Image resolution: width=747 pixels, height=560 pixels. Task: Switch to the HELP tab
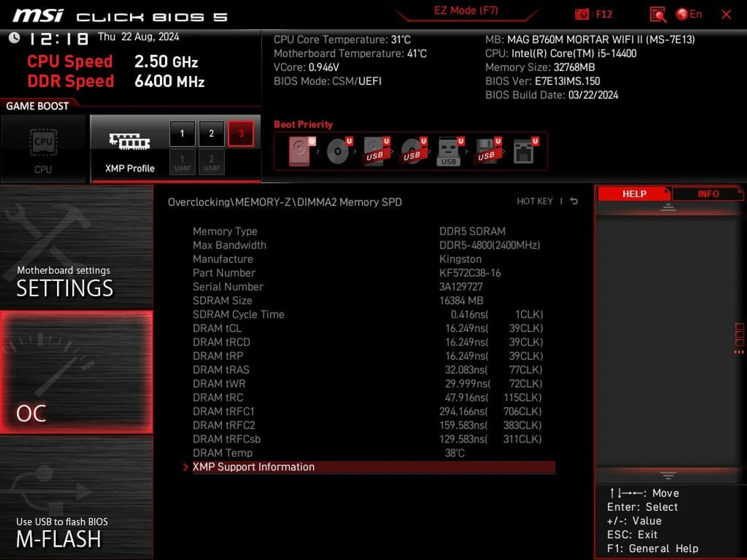point(634,194)
